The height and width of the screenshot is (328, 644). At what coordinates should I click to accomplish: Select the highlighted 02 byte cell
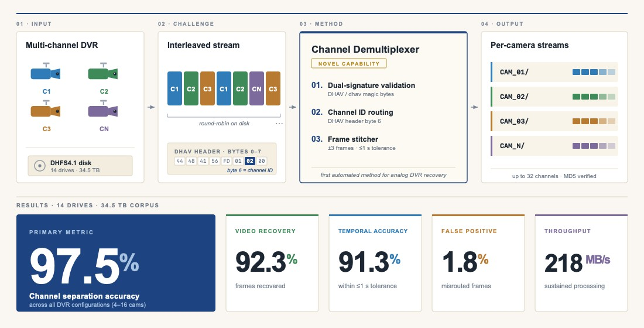[250, 161]
